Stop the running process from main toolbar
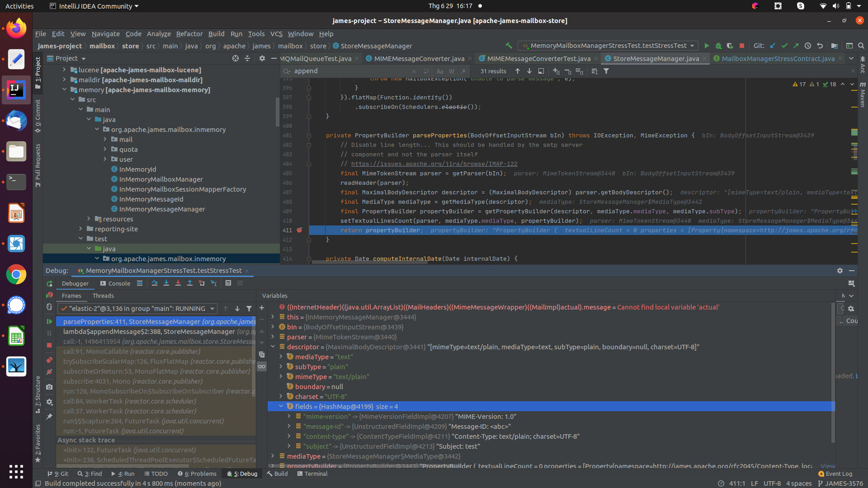The image size is (868, 488). (x=742, y=46)
